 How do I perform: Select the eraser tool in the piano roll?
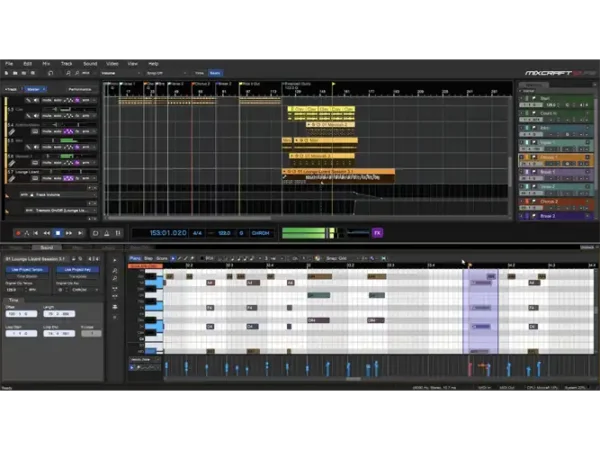point(192,259)
